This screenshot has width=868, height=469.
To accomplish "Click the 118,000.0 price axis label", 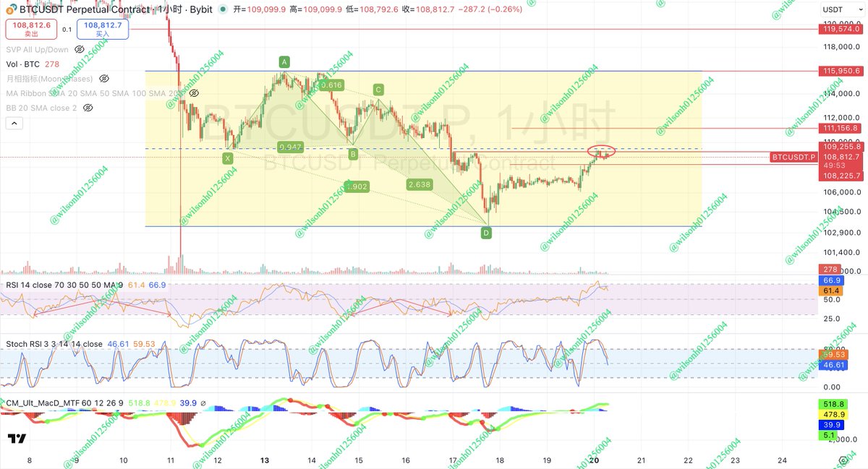I will click(x=842, y=47).
